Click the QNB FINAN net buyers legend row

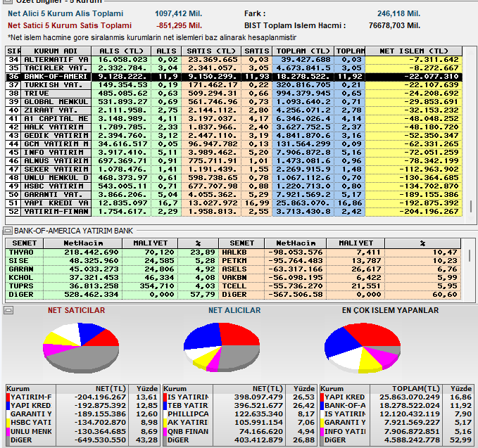click(x=239, y=432)
